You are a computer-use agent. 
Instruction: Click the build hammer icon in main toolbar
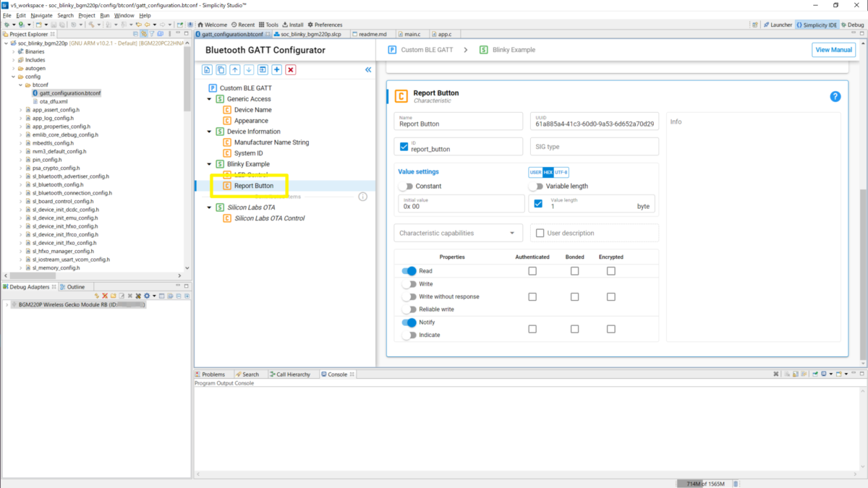tap(90, 25)
